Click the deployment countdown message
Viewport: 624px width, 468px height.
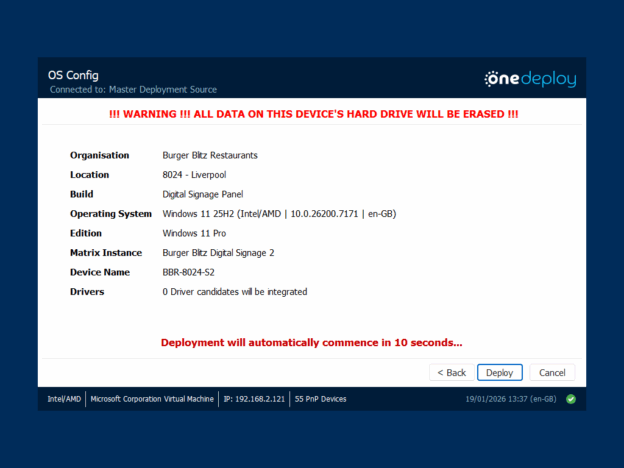click(312, 343)
